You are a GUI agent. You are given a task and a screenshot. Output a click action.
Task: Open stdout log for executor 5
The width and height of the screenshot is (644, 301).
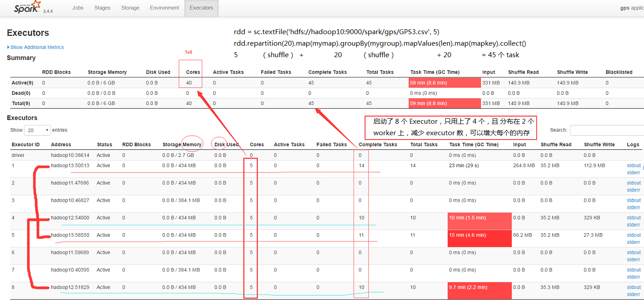click(x=634, y=235)
